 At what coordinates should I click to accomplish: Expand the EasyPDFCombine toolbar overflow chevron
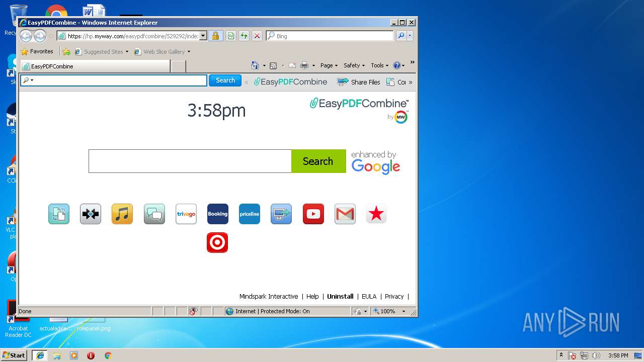(x=410, y=82)
